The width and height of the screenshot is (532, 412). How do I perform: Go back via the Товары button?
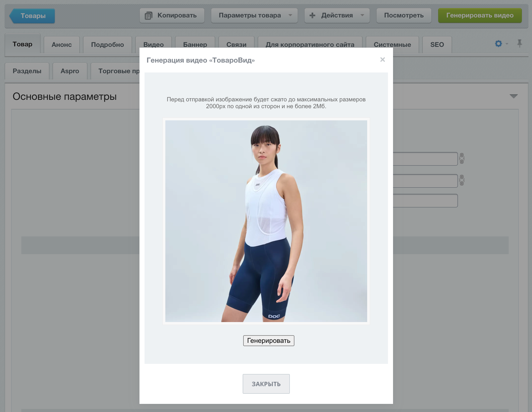pos(33,16)
